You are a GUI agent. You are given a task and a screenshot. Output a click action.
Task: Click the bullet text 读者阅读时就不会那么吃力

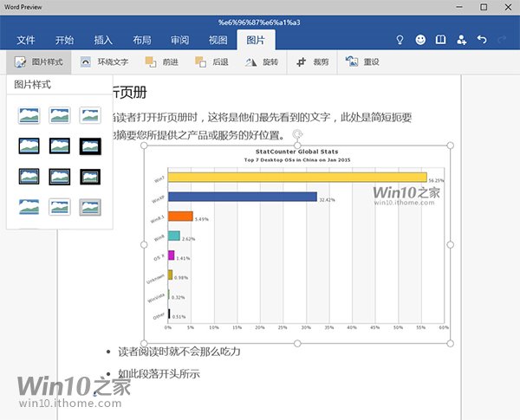179,352
